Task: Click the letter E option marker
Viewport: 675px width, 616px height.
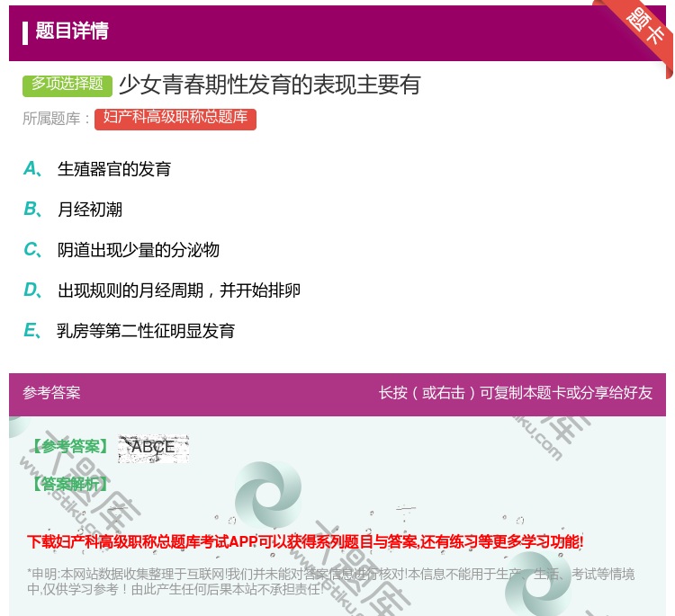Action: click(x=32, y=331)
